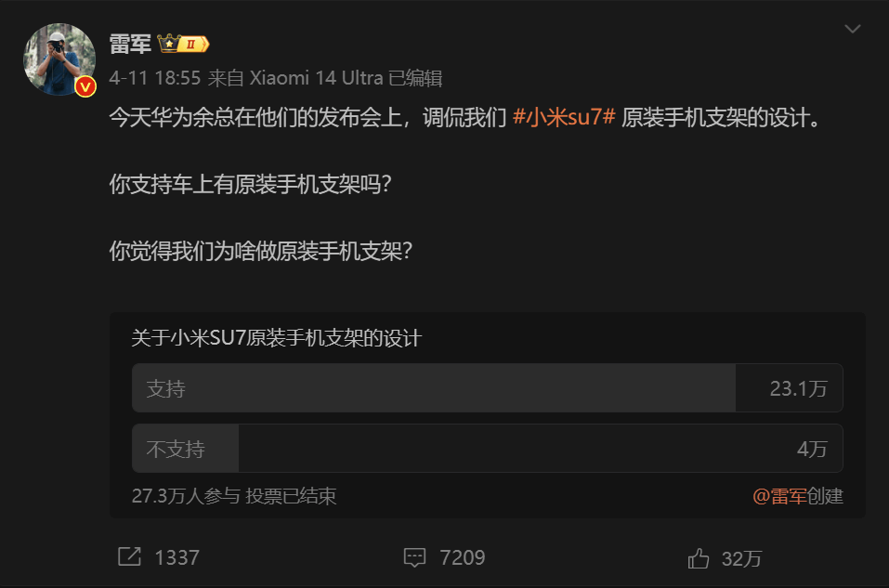
Task: Open 雷军's profile avatar photo
Action: [x=59, y=59]
